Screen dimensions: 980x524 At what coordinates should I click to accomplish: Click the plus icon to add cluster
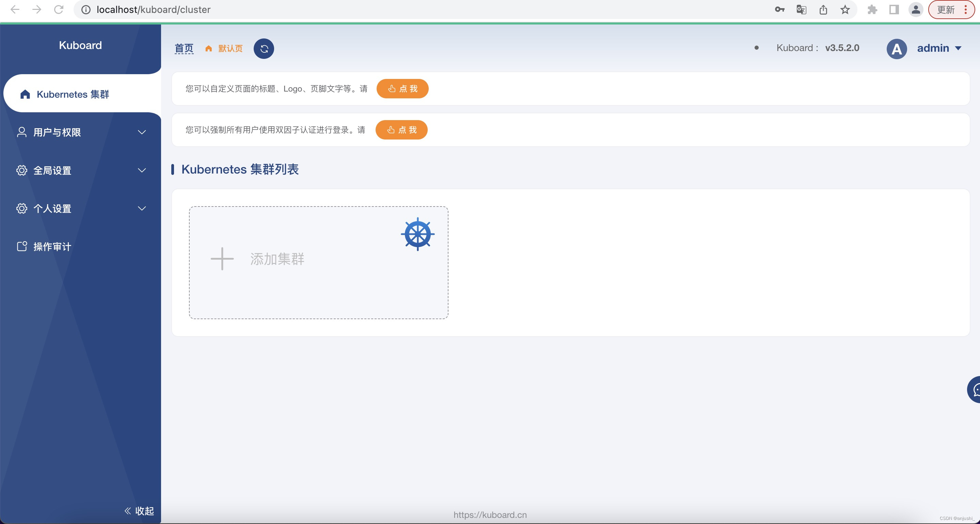(x=222, y=259)
